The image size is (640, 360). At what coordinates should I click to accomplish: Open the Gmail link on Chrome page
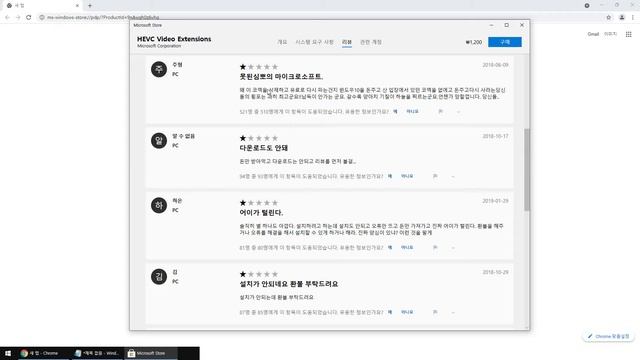coord(593,34)
